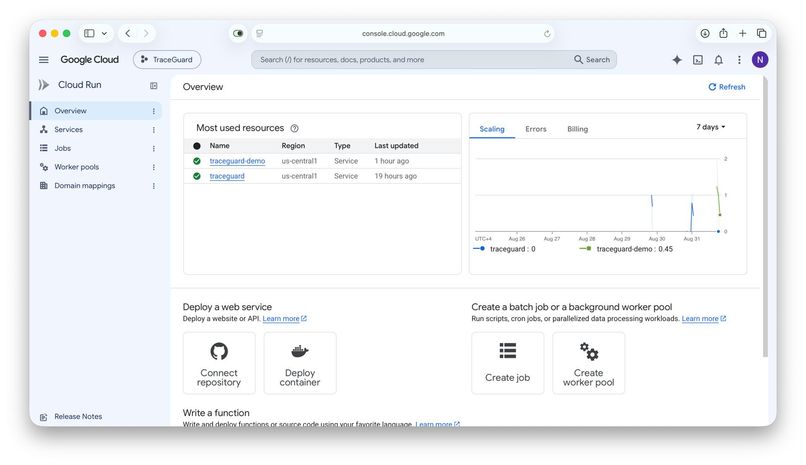
Task: Click the Region column header
Action: coord(293,146)
